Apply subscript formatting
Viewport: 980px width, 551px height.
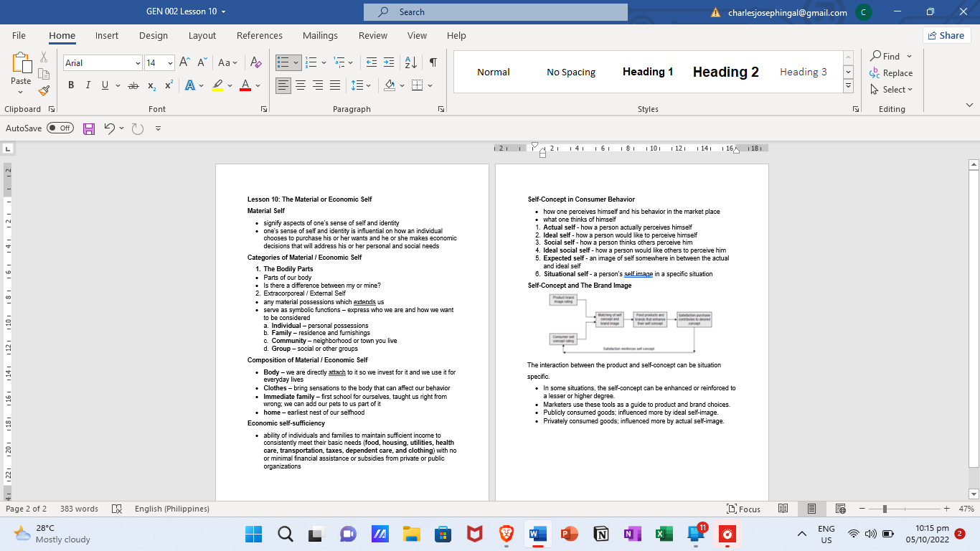pyautogui.click(x=152, y=85)
